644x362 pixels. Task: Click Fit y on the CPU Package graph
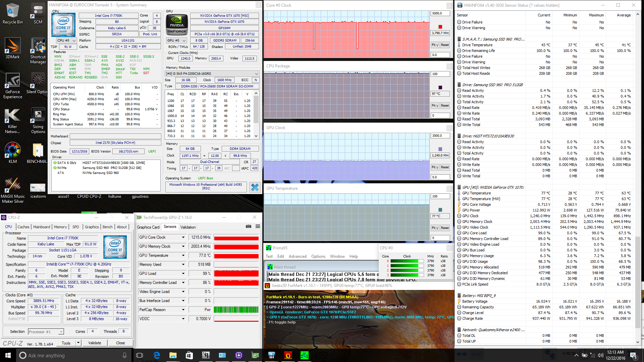pos(435,106)
